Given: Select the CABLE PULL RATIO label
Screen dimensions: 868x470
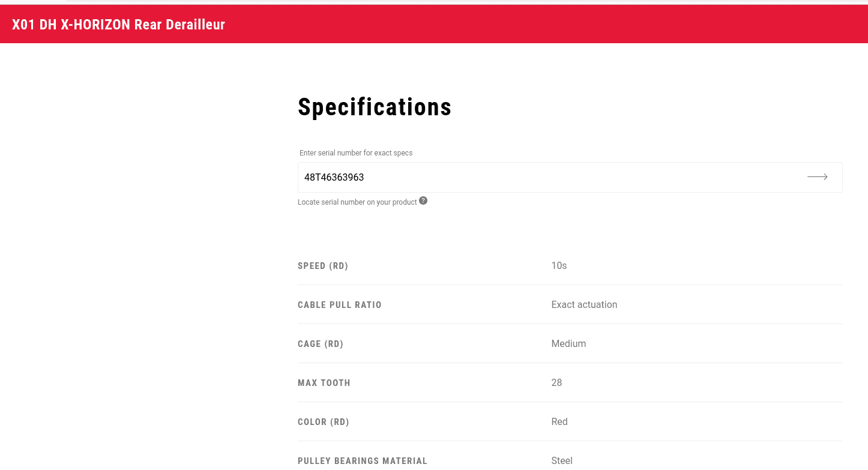Looking at the screenshot, I should coord(340,305).
